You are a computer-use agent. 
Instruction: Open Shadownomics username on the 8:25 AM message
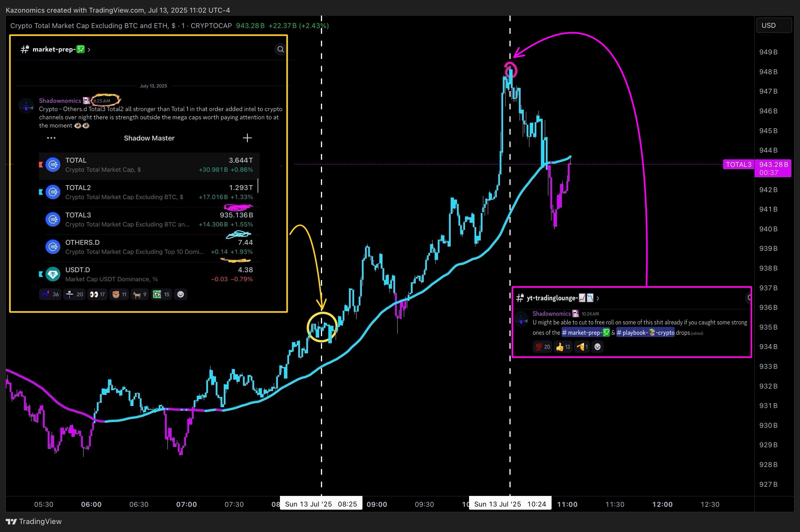pos(60,101)
